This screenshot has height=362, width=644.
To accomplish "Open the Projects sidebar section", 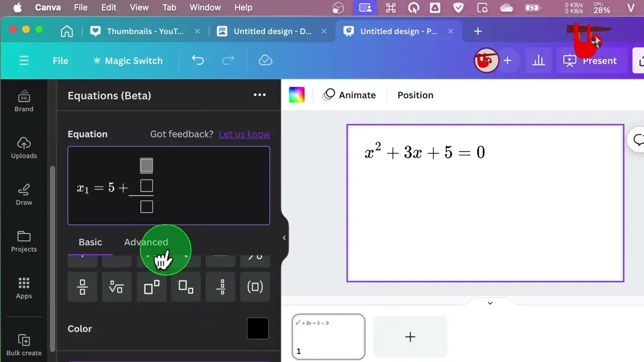I will [x=24, y=241].
